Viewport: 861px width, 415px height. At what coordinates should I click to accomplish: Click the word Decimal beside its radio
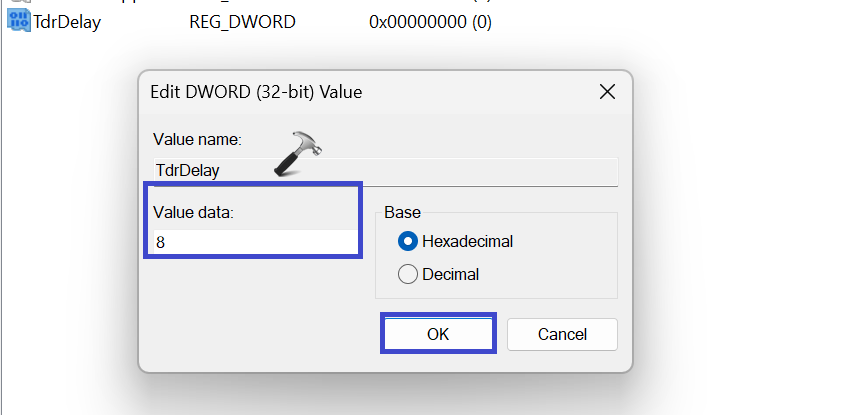[450, 273]
